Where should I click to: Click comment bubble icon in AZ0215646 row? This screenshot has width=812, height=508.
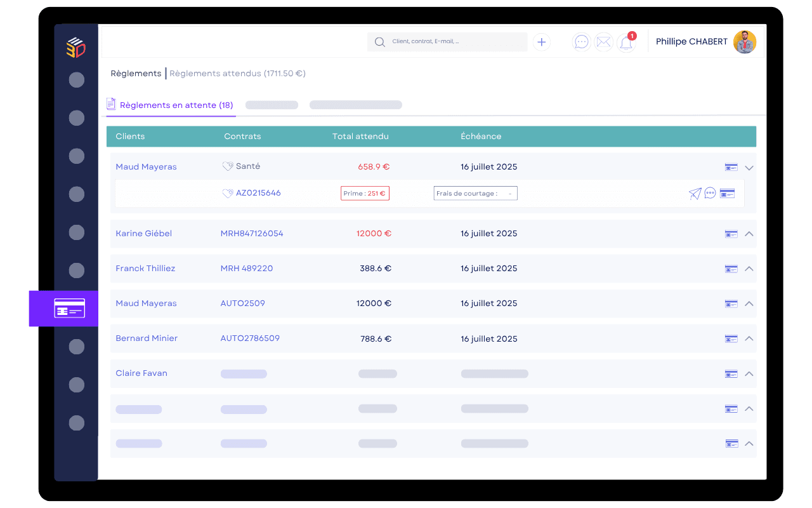click(x=710, y=193)
